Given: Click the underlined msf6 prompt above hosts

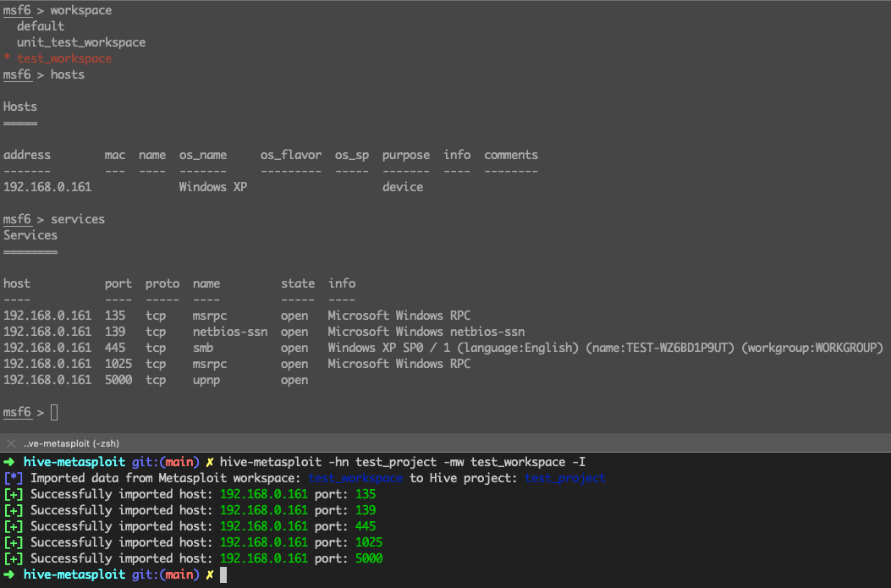Looking at the screenshot, I should tap(17, 74).
